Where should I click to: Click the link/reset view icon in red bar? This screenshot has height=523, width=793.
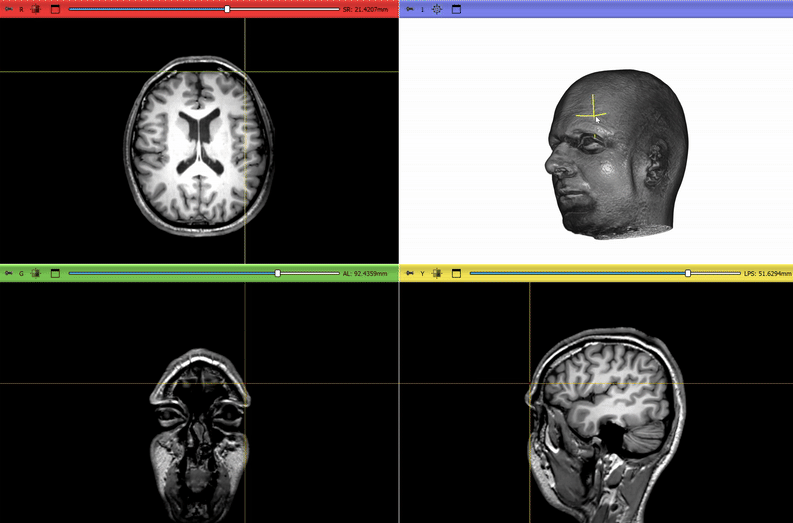tap(35, 9)
